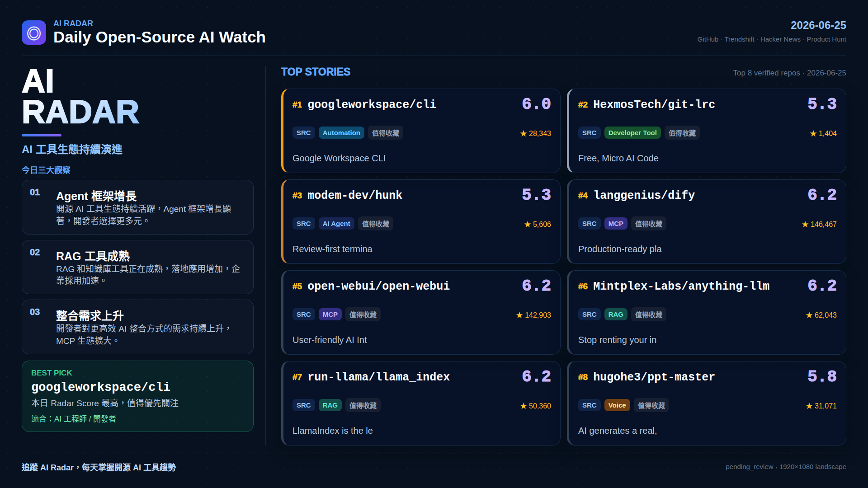Click 值得收藏 tag on modem-dev/hunk card

[376, 224]
